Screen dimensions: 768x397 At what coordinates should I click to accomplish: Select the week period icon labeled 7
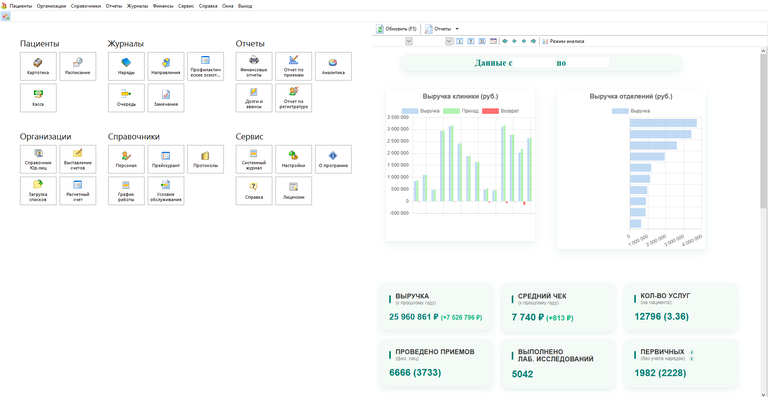coord(471,41)
